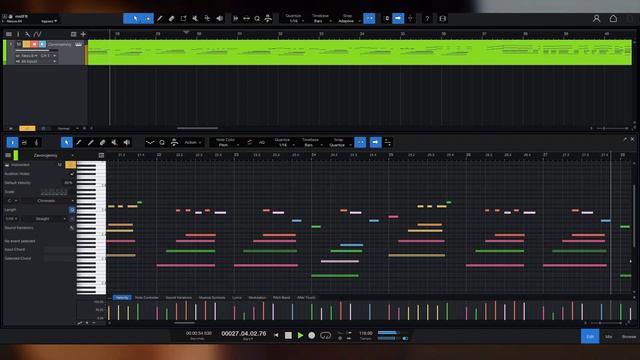
Task: Select the Arrow tool in top toolbar
Action: coord(135,18)
